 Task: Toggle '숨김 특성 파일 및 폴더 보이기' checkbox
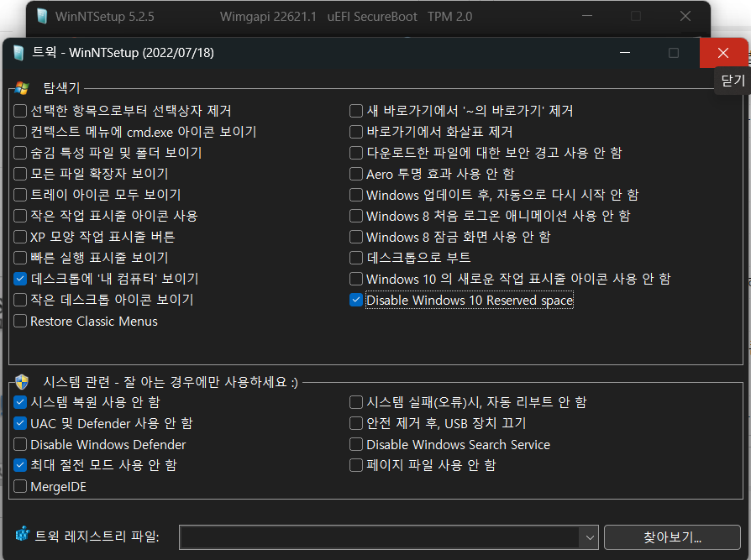pyautogui.click(x=20, y=153)
